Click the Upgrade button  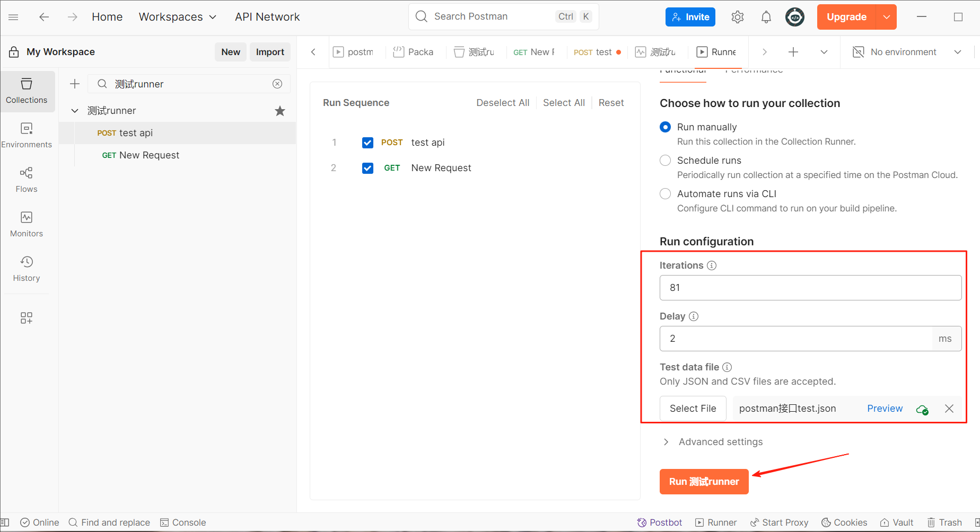(x=846, y=17)
